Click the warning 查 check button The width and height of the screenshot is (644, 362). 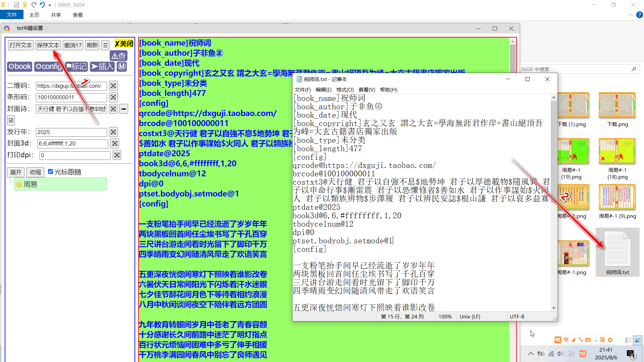pos(118,56)
